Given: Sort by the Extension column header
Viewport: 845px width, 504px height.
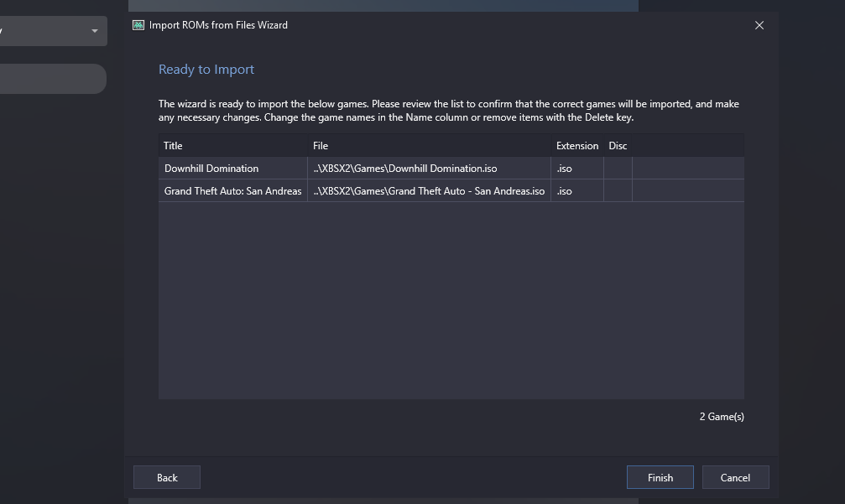Looking at the screenshot, I should [x=577, y=145].
